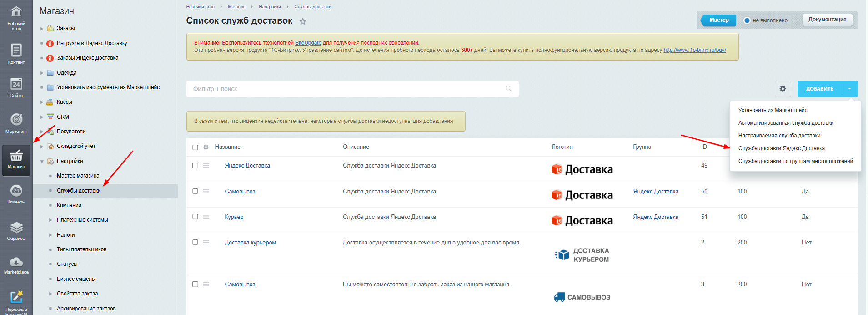
Task: Select Настраиваемая служба доставки menu item
Action: pos(779,136)
